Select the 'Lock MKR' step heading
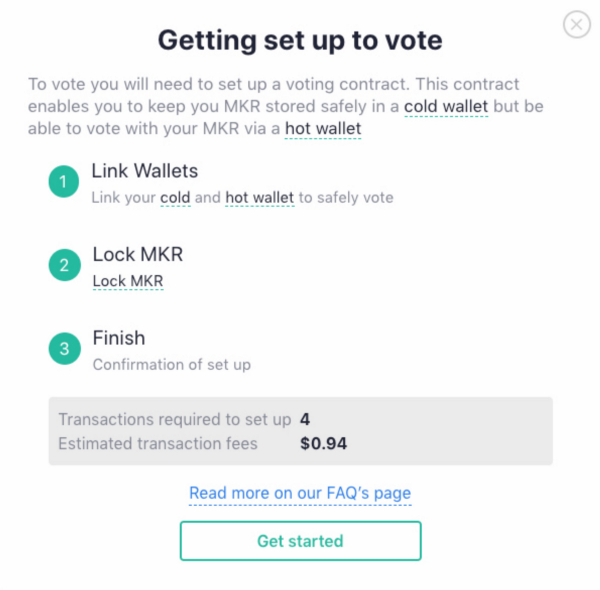The height and width of the screenshot is (590, 600). coord(138,254)
